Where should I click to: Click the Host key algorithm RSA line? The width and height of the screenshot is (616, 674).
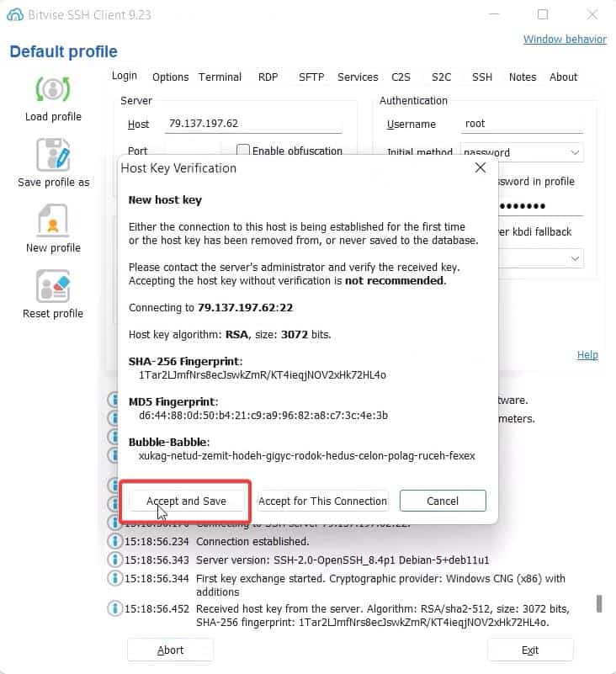click(230, 334)
